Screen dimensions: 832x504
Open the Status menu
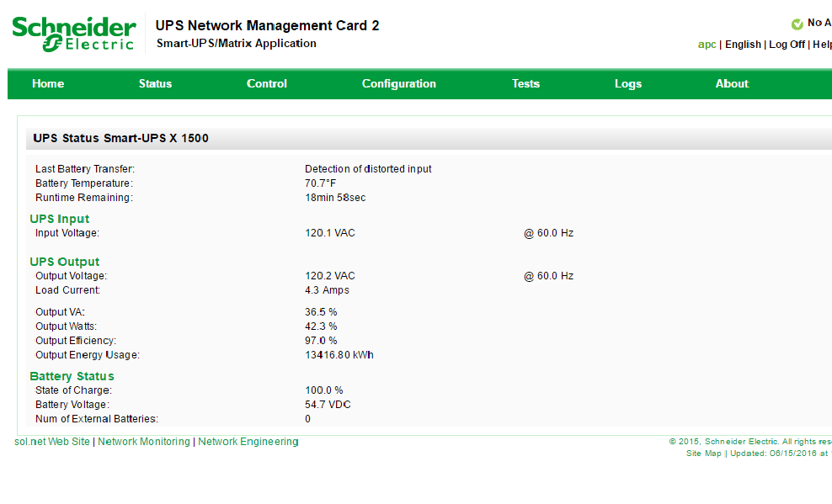tap(156, 84)
